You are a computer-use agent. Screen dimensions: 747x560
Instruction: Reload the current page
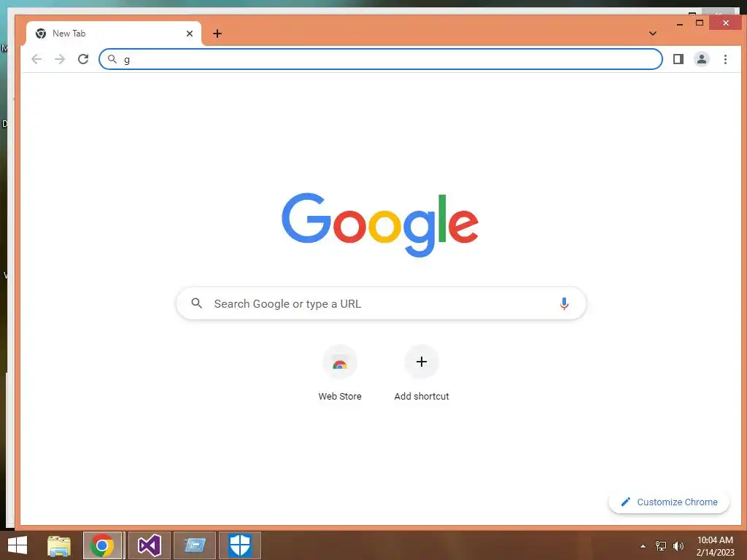[x=83, y=59]
